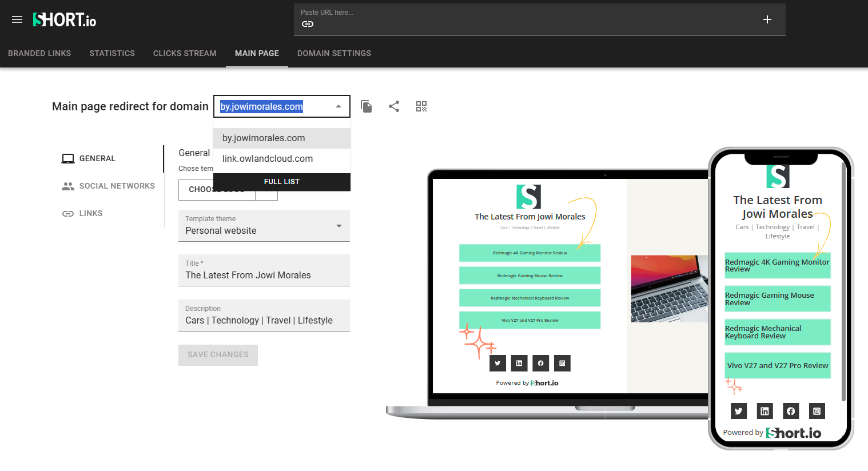Click Facebook icon in phone preview

(791, 411)
